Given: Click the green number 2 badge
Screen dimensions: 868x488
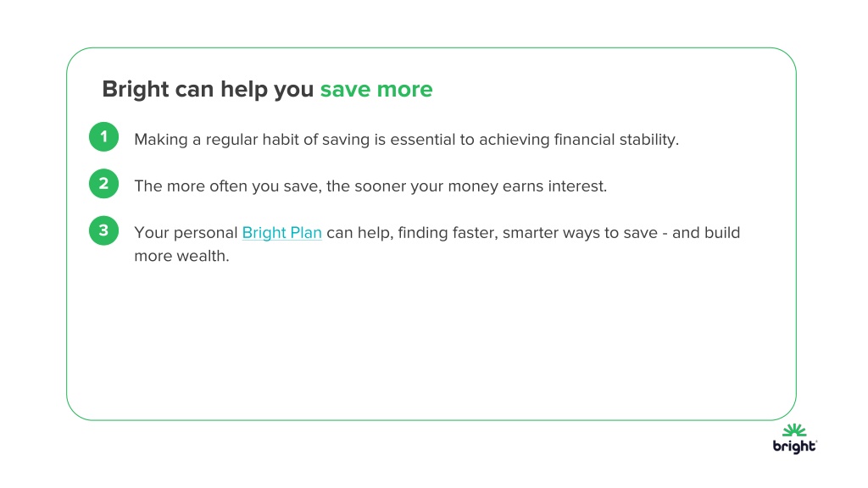Looking at the screenshot, I should pyautogui.click(x=103, y=184).
